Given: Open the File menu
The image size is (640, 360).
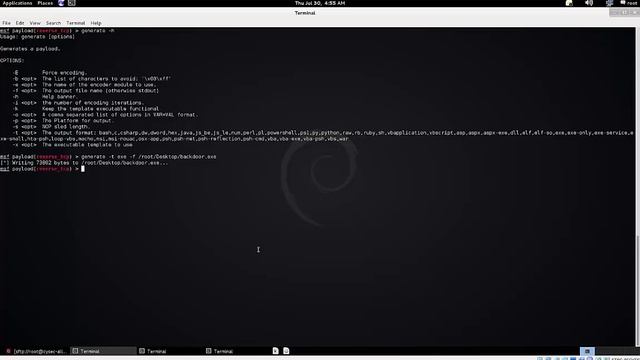Looking at the screenshot, I should coord(6,23).
